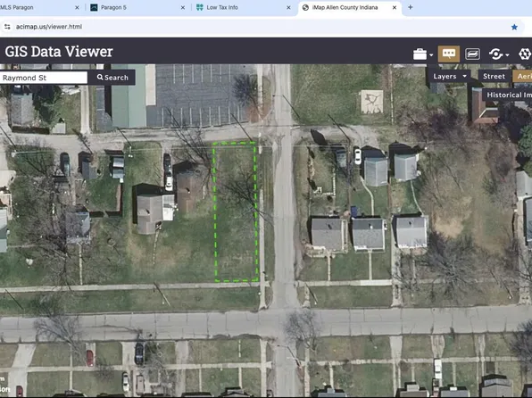Close the Paragon 5 tab
Screen dimensions: 532x398
click(x=183, y=7)
